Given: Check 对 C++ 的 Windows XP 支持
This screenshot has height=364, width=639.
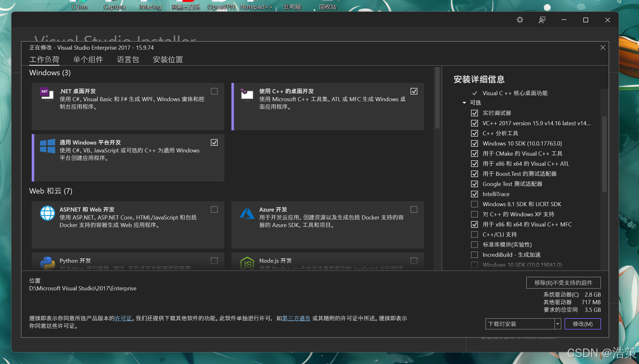Looking at the screenshot, I should coord(474,214).
